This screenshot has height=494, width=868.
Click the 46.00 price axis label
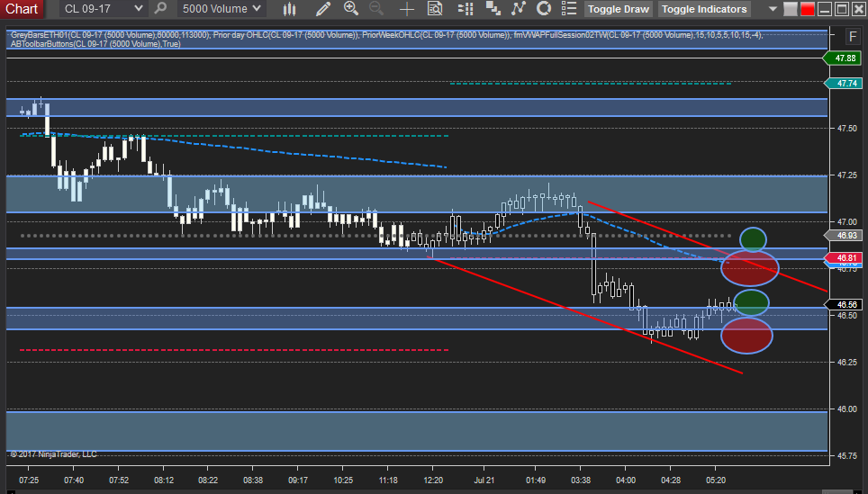[x=847, y=409]
